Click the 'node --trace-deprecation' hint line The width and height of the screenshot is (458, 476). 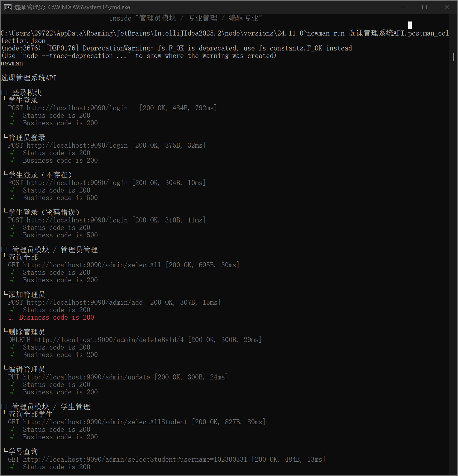139,56
